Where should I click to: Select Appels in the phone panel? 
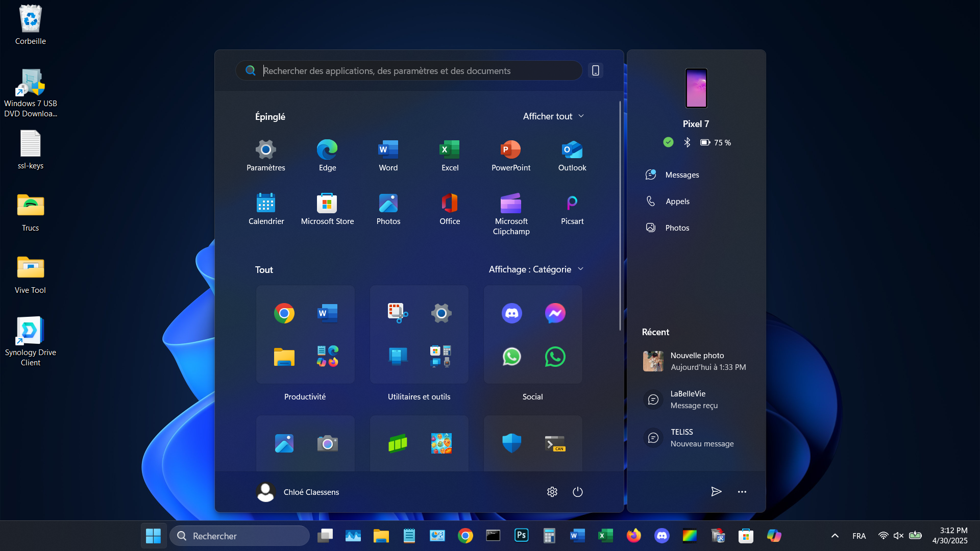(x=677, y=202)
